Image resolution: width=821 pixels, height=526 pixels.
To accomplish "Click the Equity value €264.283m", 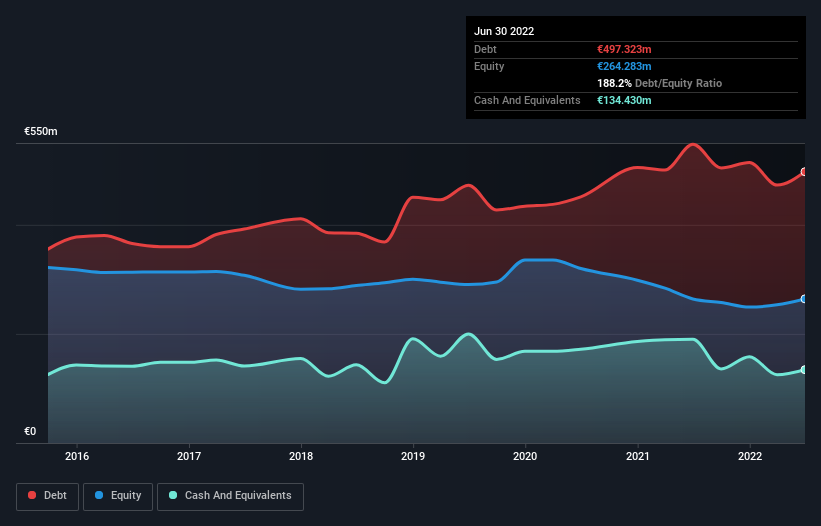I will pyautogui.click(x=624, y=66).
